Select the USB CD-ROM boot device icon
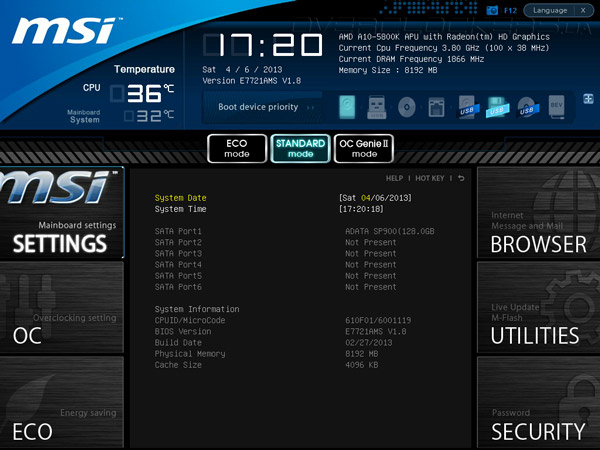The width and height of the screenshot is (600, 450). pyautogui.click(x=527, y=107)
